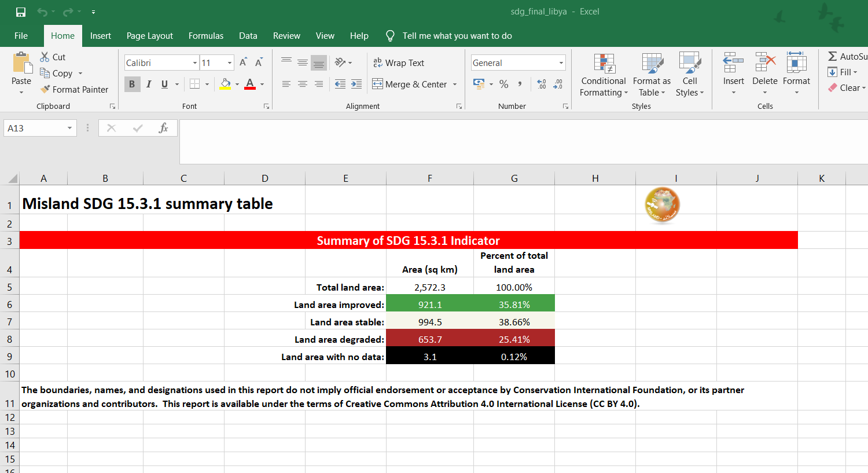This screenshot has height=473, width=868.
Task: Open the Name Box dropdown
Action: point(69,128)
